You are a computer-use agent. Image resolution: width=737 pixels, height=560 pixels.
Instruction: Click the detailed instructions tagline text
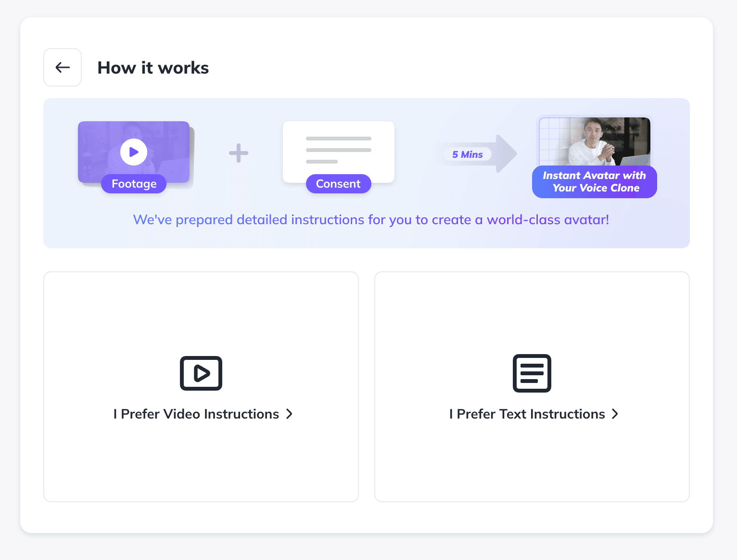pyautogui.click(x=371, y=220)
